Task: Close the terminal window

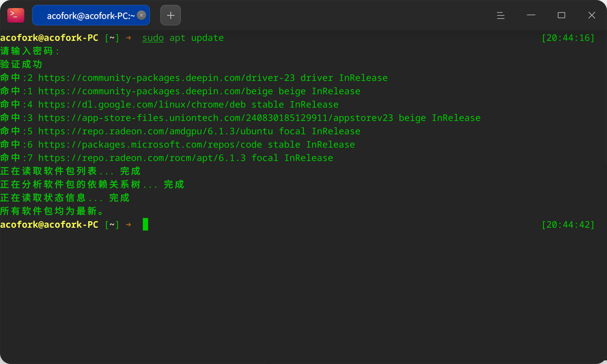Action: 592,15
